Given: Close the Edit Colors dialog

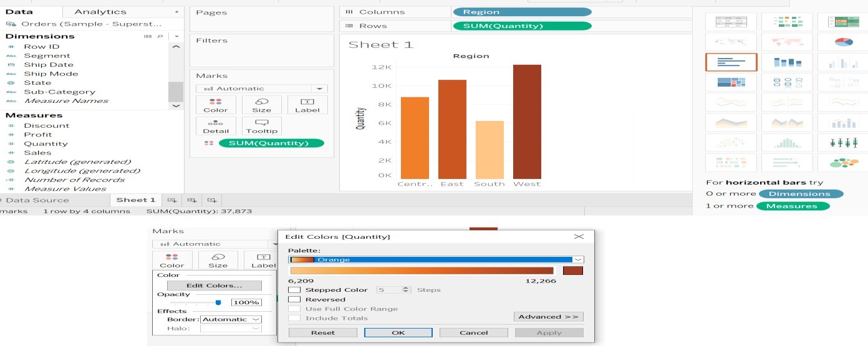Looking at the screenshot, I should coord(579,237).
